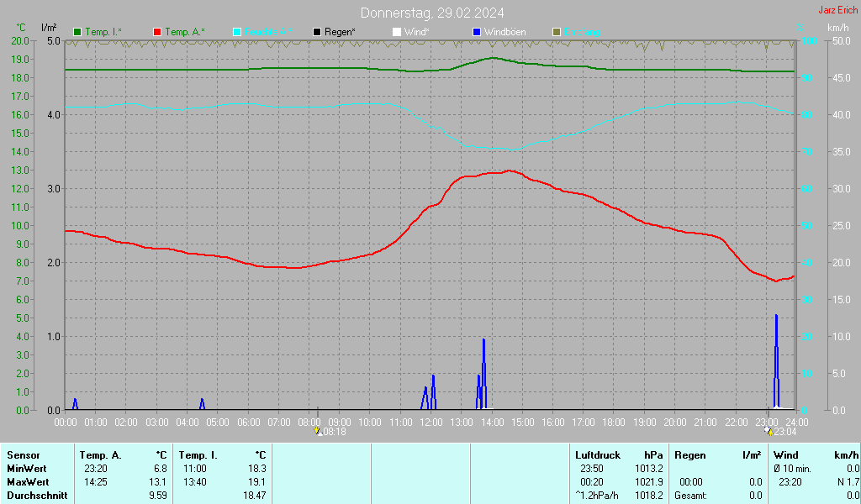Viewport: 861px width, 504px height.
Task: Click the sunrise icon next to 08:18
Action: coord(318,432)
